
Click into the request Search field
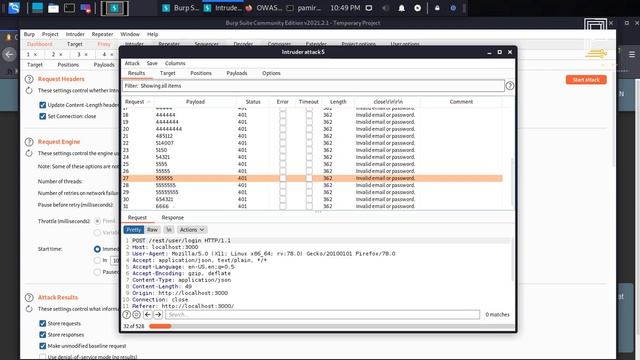click(322, 314)
